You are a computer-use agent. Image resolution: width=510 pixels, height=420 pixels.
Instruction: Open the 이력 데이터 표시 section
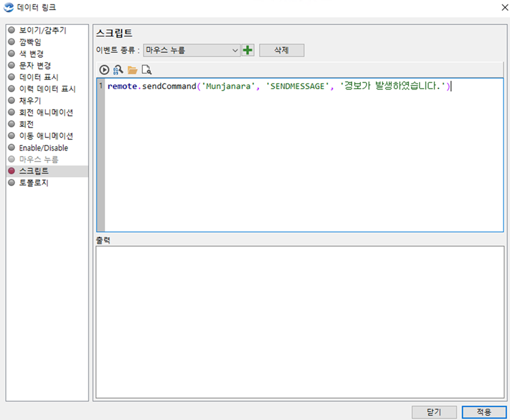coord(47,89)
